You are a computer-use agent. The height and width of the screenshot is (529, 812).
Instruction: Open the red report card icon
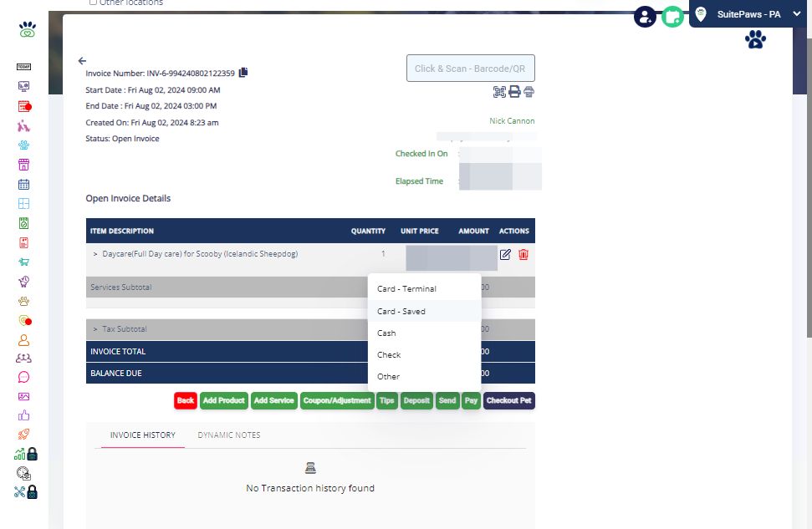(x=23, y=242)
